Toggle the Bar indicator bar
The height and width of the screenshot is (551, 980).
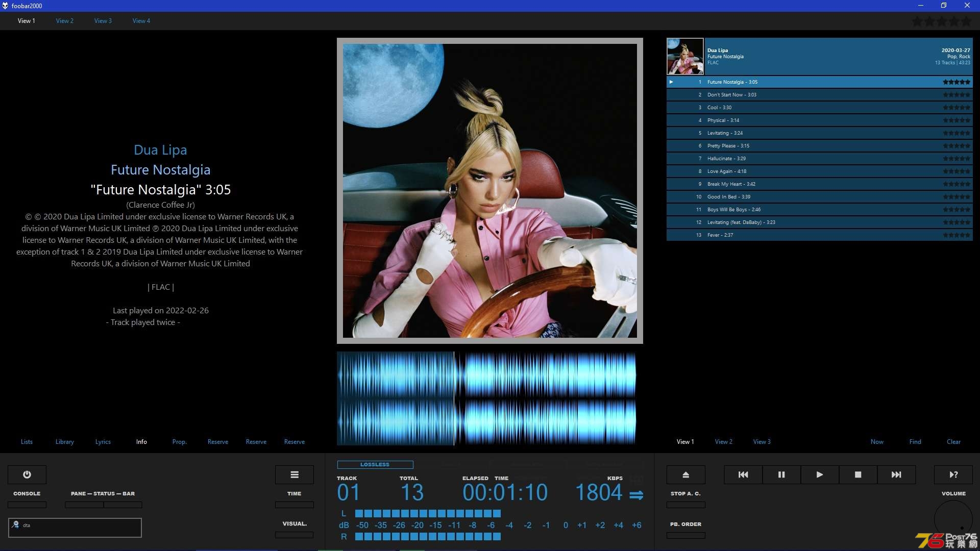point(123,505)
